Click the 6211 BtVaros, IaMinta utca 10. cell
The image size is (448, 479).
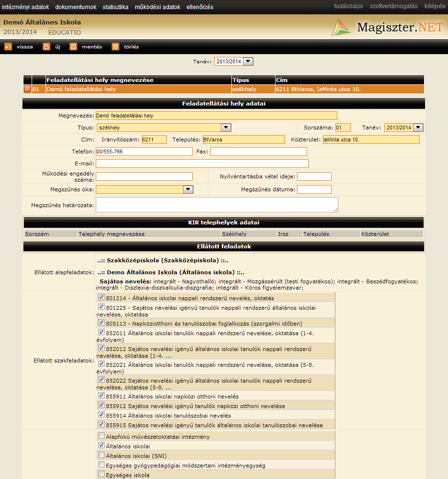tap(350, 89)
